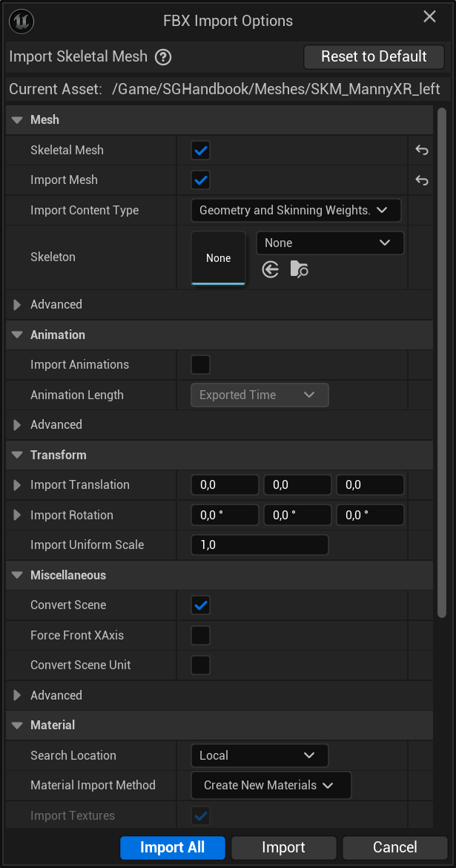The image size is (456, 868).
Task: Click Browse to Asset icon under Skeleton field
Action: pyautogui.click(x=299, y=269)
